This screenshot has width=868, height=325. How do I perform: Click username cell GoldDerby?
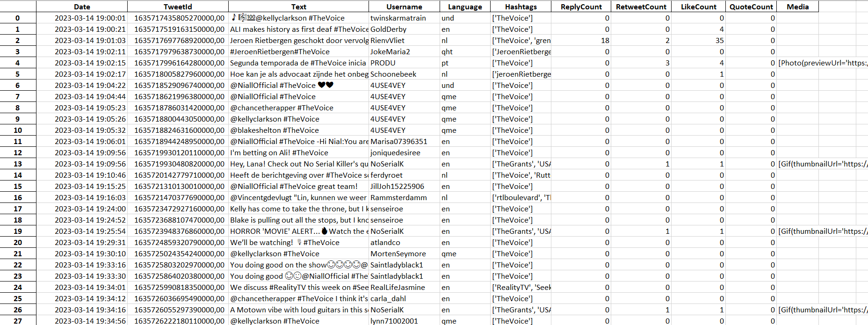tap(404, 29)
